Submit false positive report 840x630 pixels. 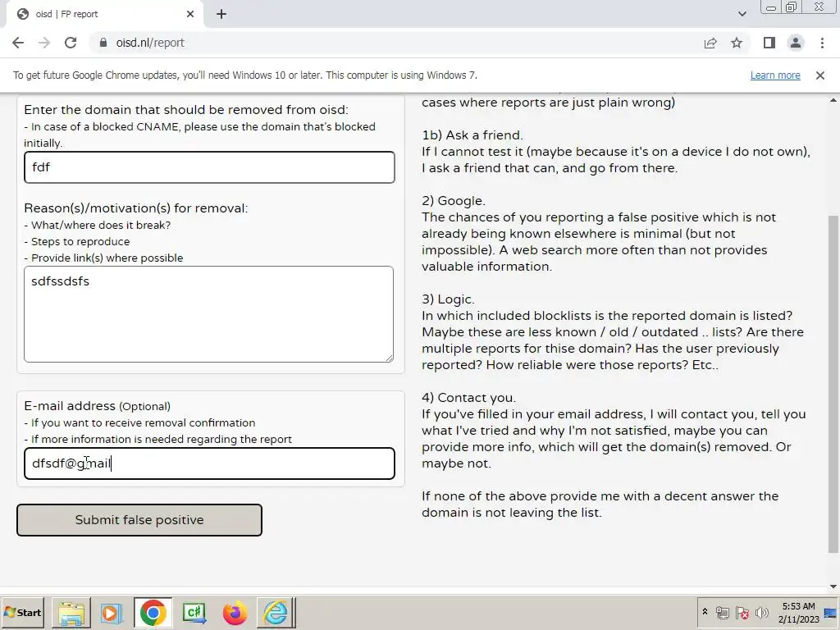[139, 519]
